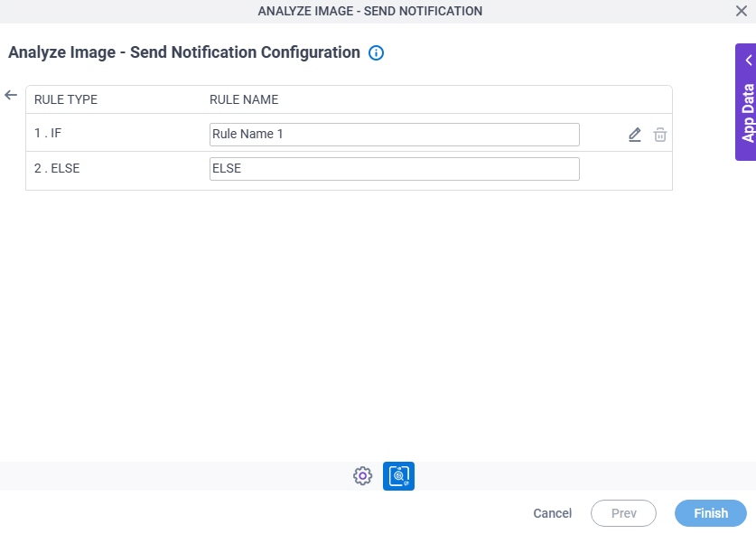The height and width of the screenshot is (534, 756).
Task: Go back with the Prev button
Action: click(x=623, y=513)
